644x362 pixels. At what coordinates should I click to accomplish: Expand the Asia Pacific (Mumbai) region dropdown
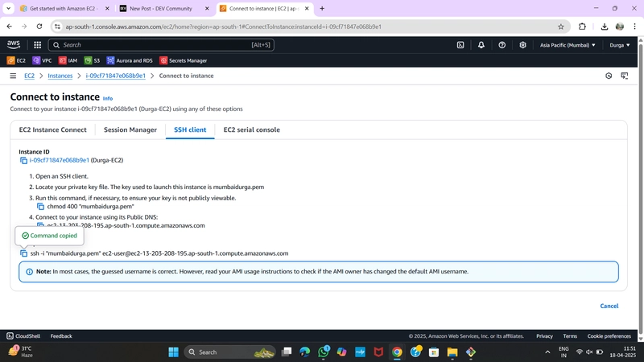(568, 45)
